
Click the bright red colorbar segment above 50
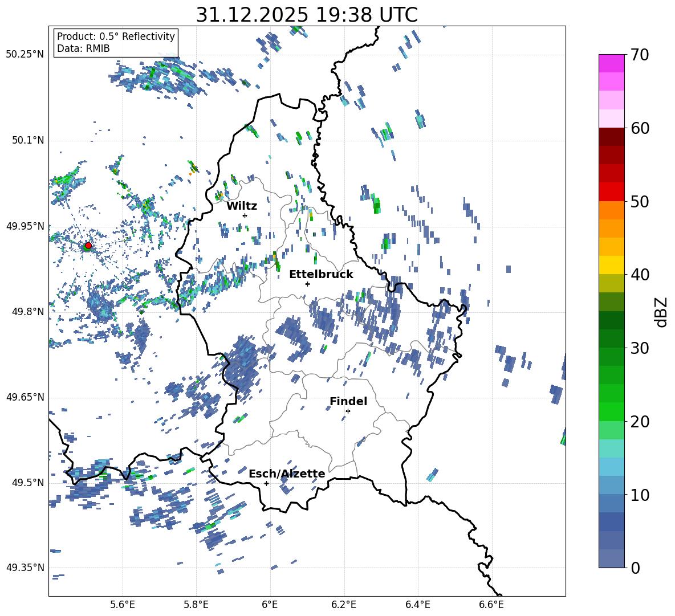click(x=611, y=192)
